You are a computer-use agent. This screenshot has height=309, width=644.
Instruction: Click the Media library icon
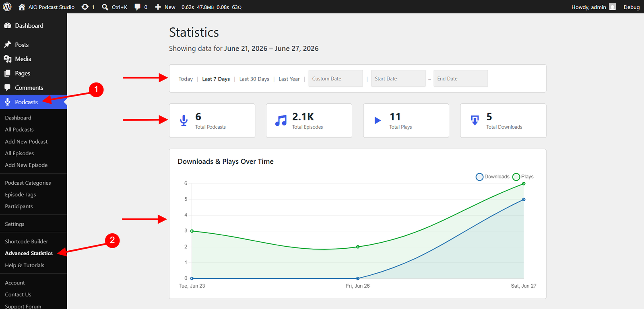click(8, 59)
